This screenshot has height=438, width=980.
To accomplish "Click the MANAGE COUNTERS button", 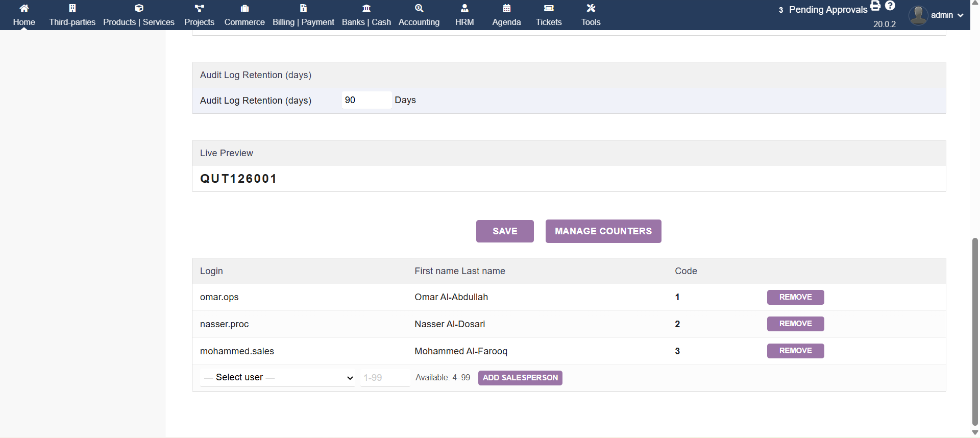I will (603, 231).
